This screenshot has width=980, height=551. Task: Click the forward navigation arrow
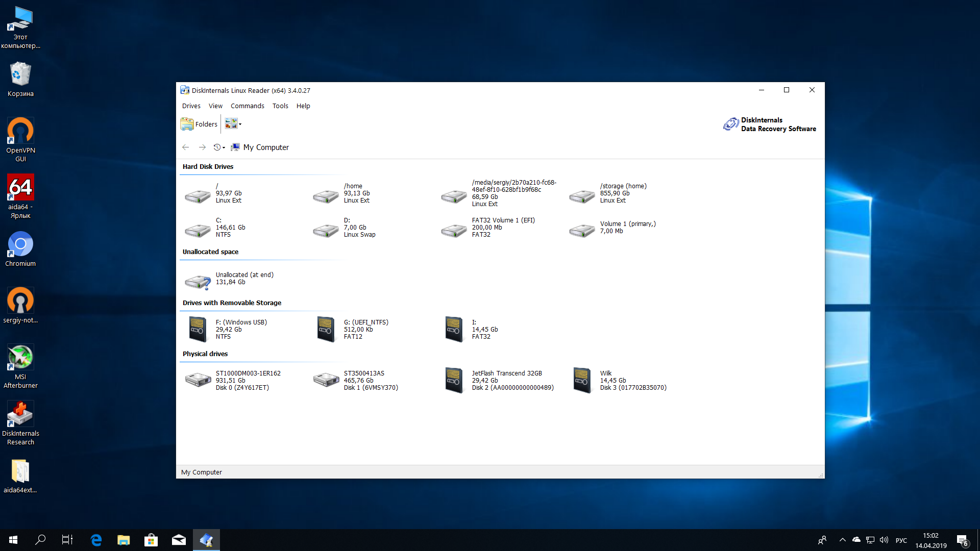pos(202,147)
